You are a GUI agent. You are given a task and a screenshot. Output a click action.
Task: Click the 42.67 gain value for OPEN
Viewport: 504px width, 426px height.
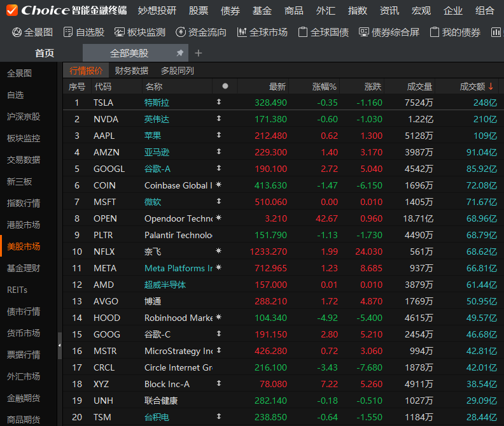pos(326,218)
